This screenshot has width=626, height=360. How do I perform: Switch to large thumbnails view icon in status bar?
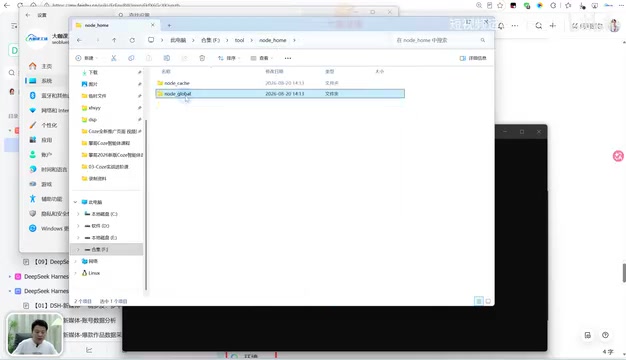click(488, 301)
